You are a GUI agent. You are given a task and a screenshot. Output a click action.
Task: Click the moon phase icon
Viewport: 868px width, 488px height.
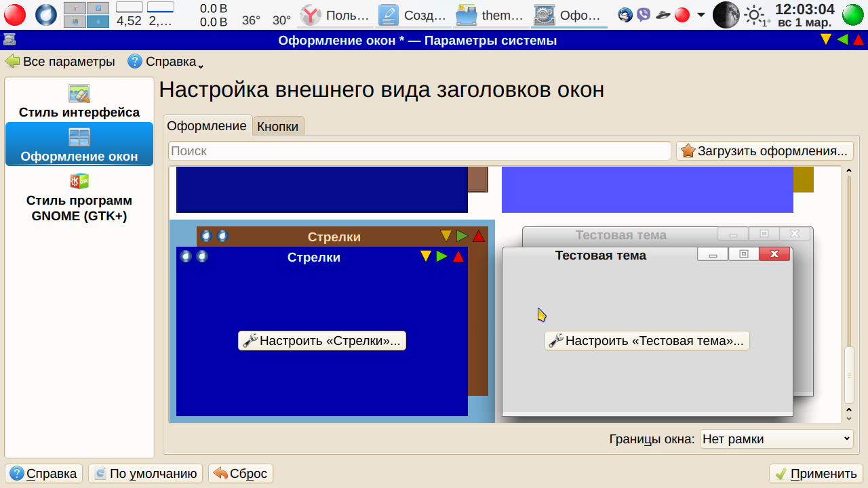726,14
